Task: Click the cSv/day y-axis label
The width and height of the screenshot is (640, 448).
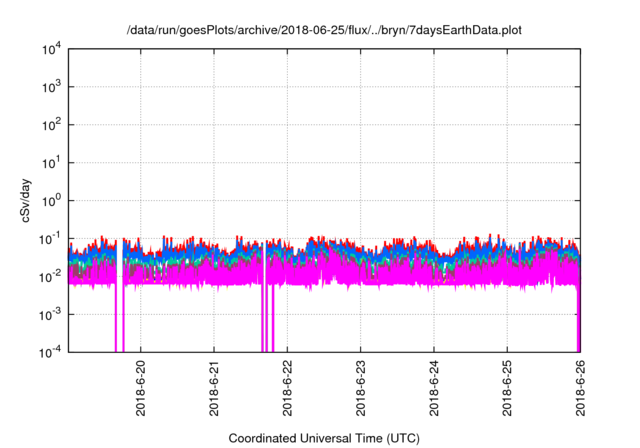Action: coord(25,200)
